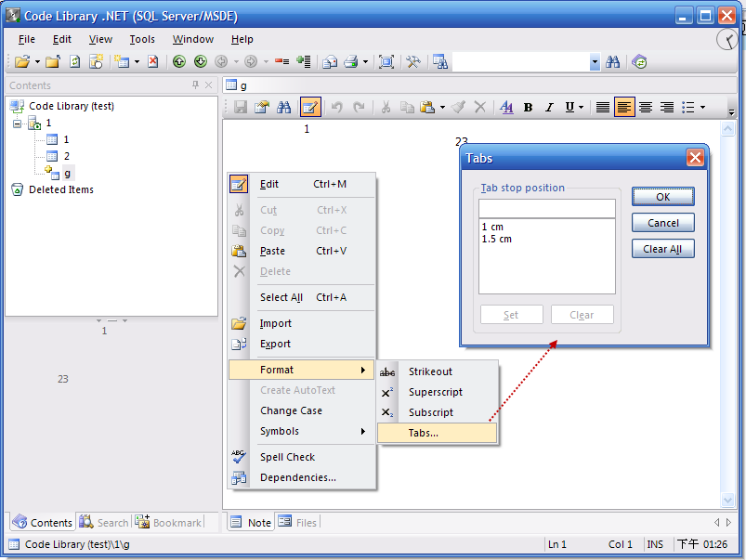This screenshot has height=560, width=746.
Task: Click the red collapse-all icon in toolbar
Action: pyautogui.click(x=281, y=62)
